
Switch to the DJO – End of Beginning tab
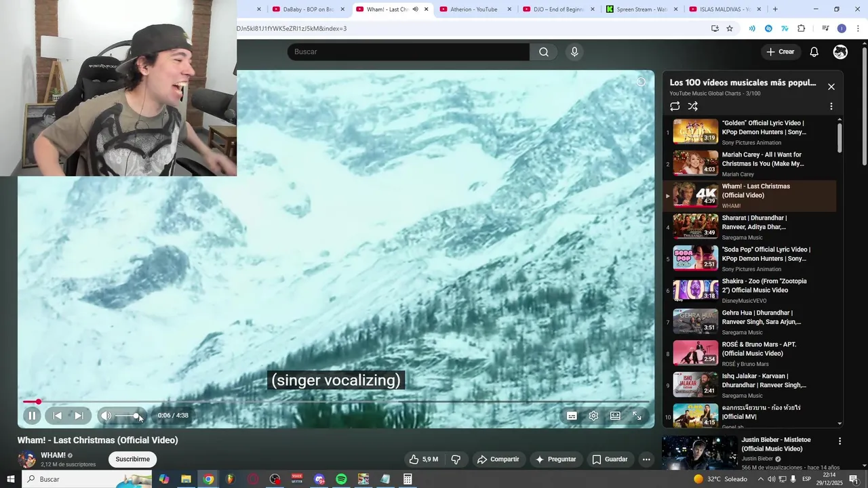tap(558, 9)
